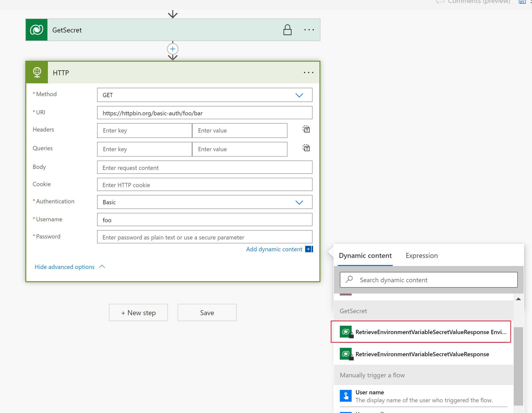Click the Password input field
This screenshot has height=413, width=532.
(x=204, y=237)
